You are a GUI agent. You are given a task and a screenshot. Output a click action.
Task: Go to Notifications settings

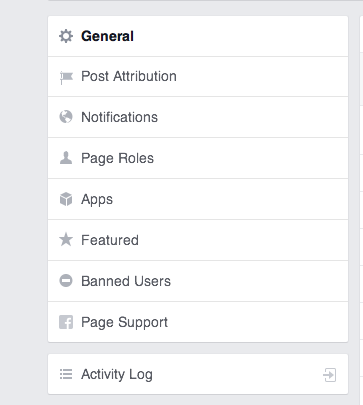198,117
